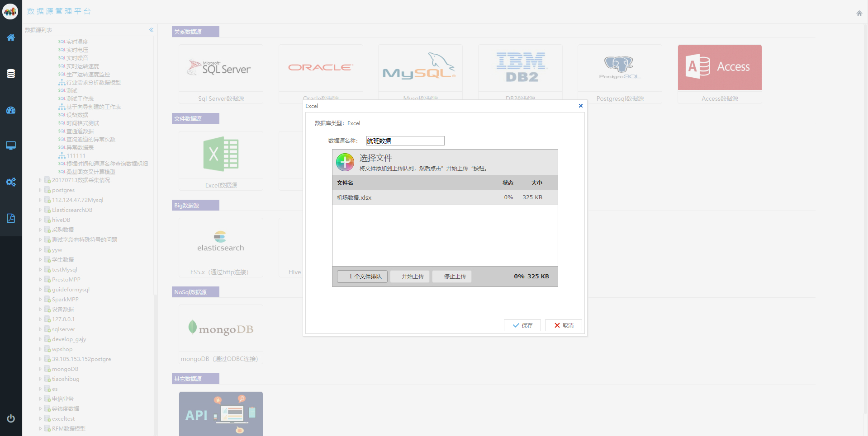Image resolution: width=868 pixels, height=436 pixels.
Task: Open the monitor screen icon in sidebar
Action: coord(11,145)
